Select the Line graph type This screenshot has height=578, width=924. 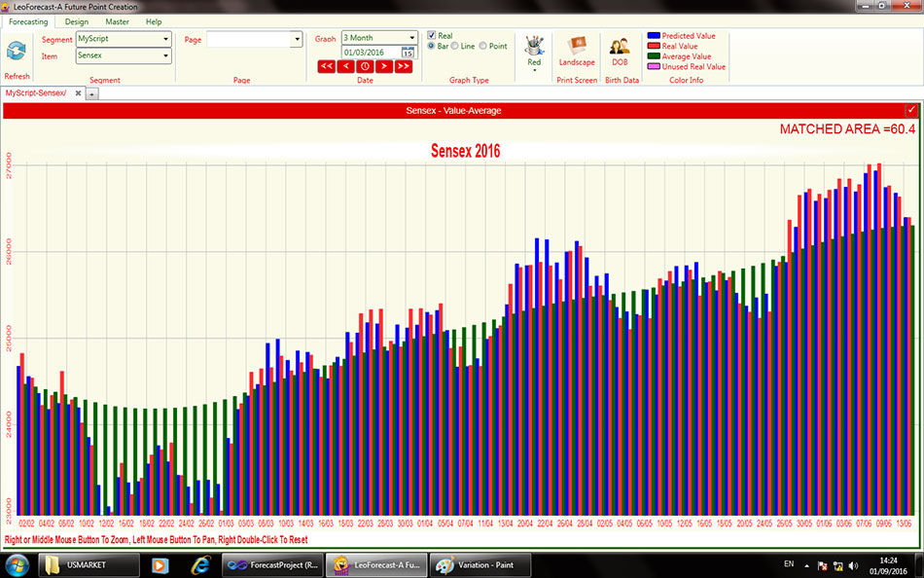455,46
